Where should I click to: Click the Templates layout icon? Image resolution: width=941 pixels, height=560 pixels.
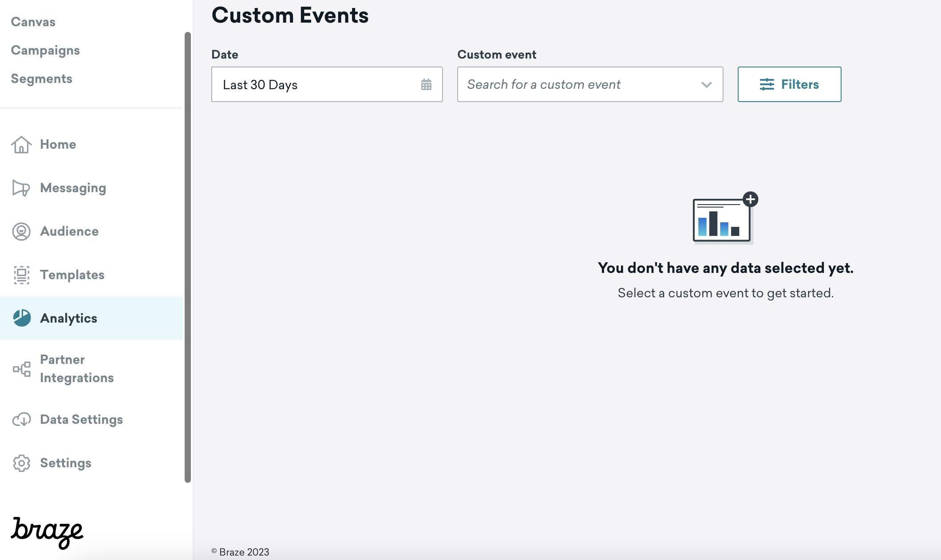point(21,275)
